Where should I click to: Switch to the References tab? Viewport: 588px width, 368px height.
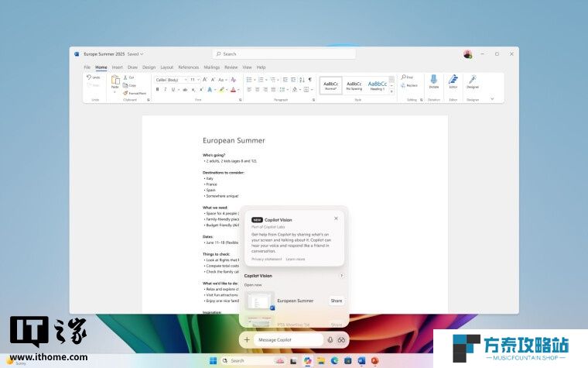pos(189,67)
